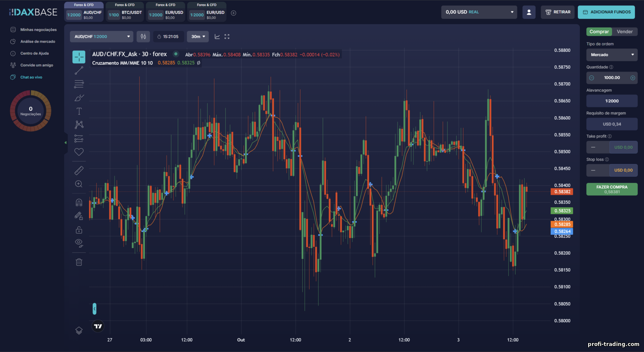The height and width of the screenshot is (352, 644).
Task: Switch to the BTC/USDT chart tab
Action: coord(125,12)
